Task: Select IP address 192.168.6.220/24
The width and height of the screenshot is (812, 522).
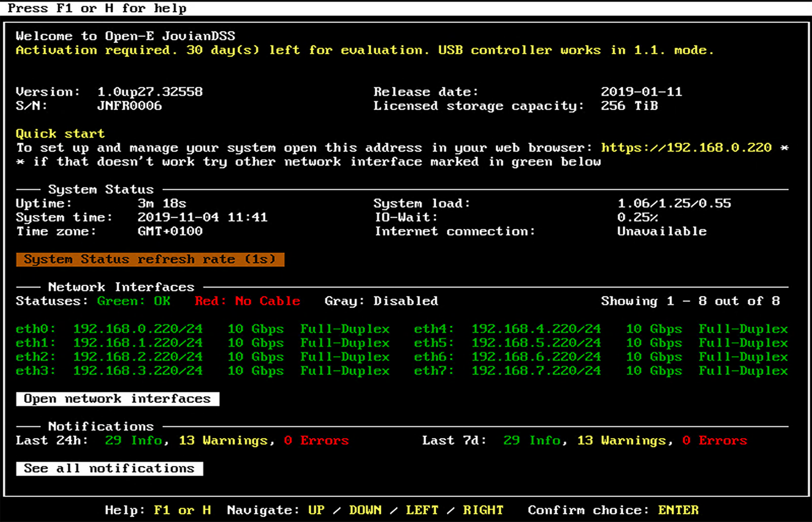Action: (x=536, y=357)
